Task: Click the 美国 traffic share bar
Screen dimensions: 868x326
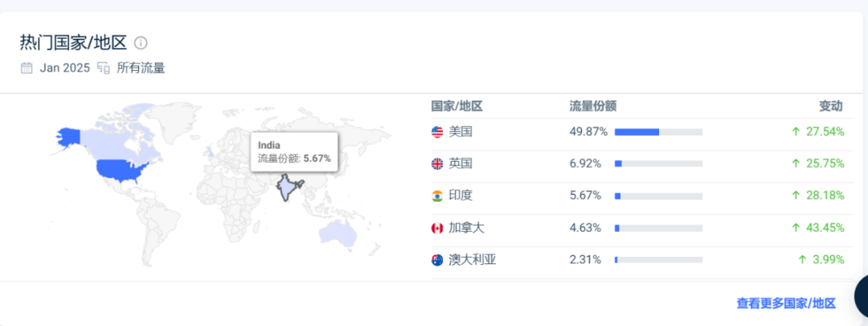Action: point(659,132)
